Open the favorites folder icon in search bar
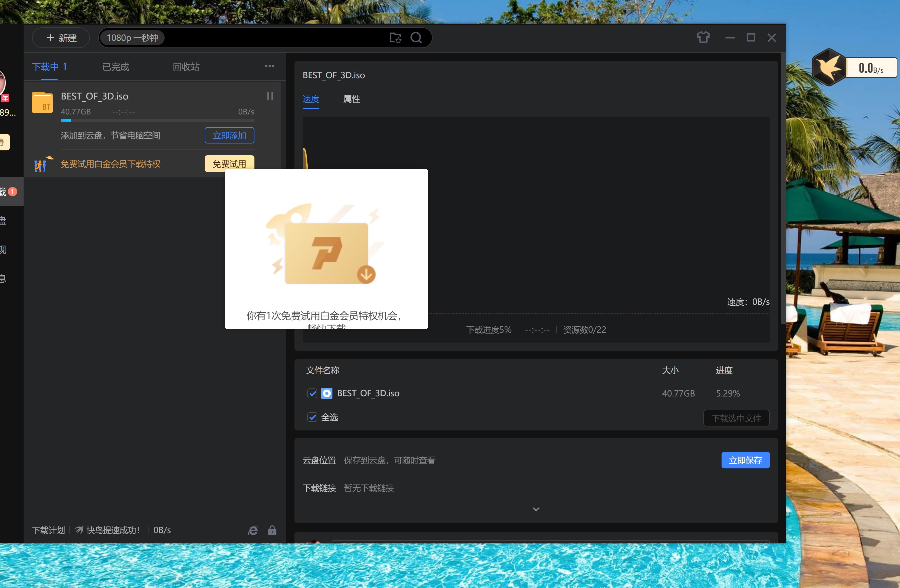 (x=395, y=38)
